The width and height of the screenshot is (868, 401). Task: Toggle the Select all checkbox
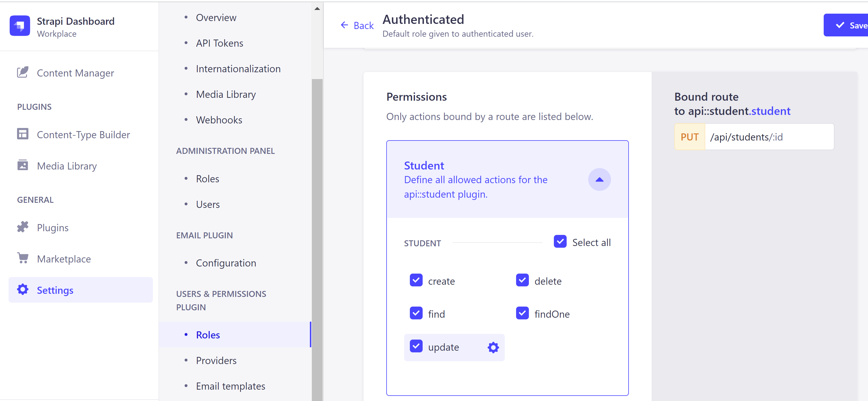pyautogui.click(x=560, y=241)
